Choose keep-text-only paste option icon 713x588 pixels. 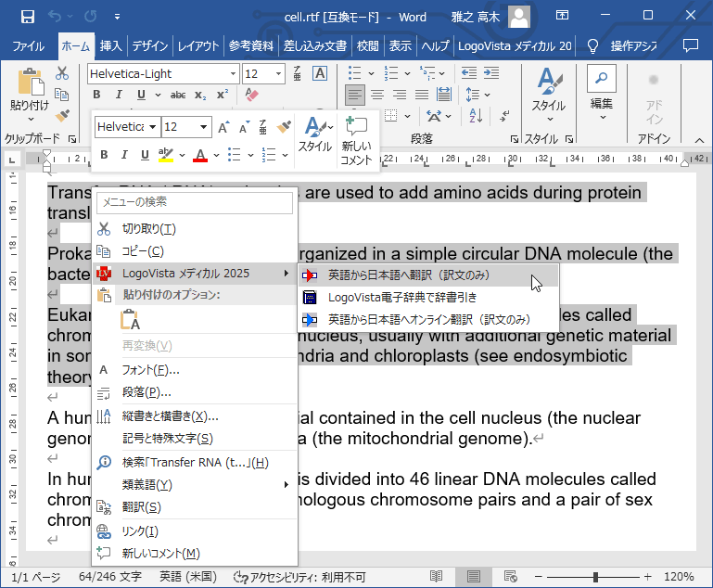pyautogui.click(x=130, y=320)
